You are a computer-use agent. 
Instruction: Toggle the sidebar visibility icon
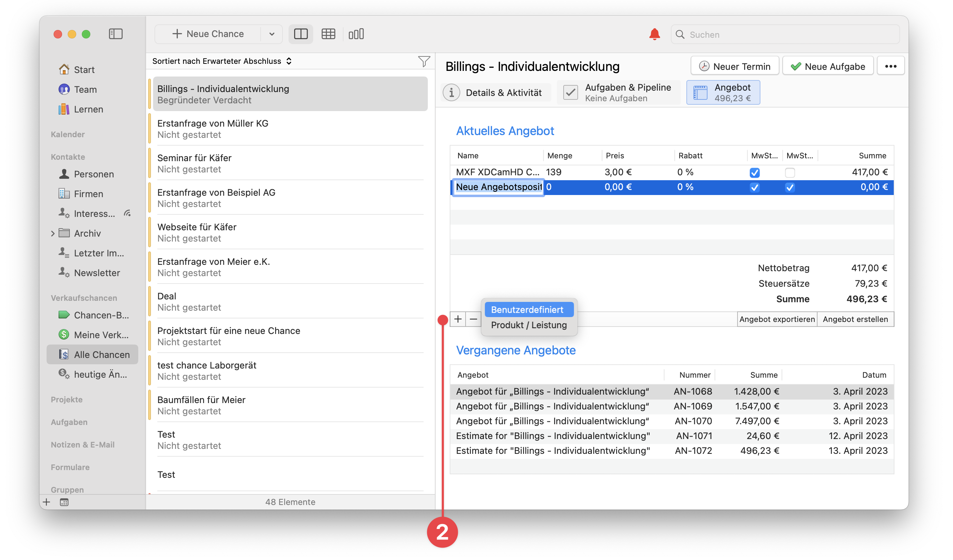[115, 34]
